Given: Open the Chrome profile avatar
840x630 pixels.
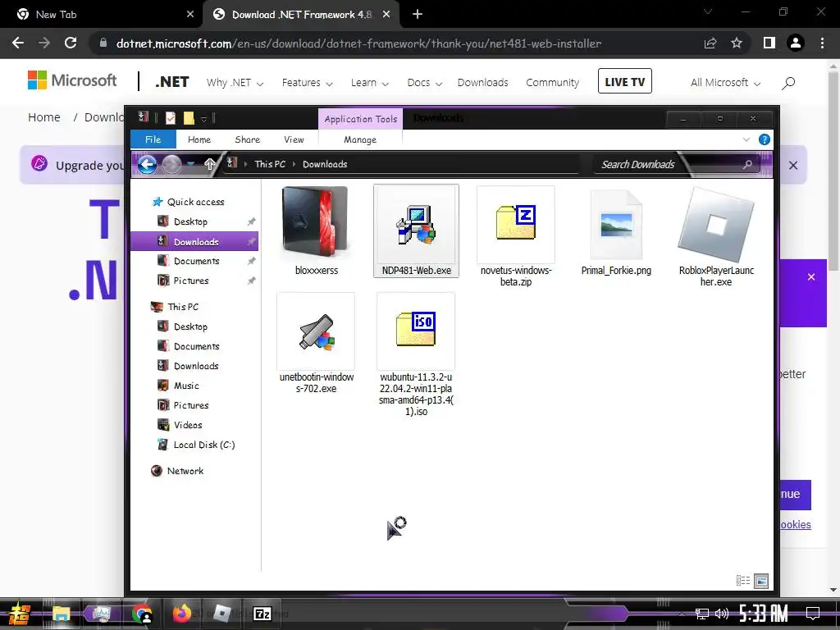Looking at the screenshot, I should pos(796,43).
